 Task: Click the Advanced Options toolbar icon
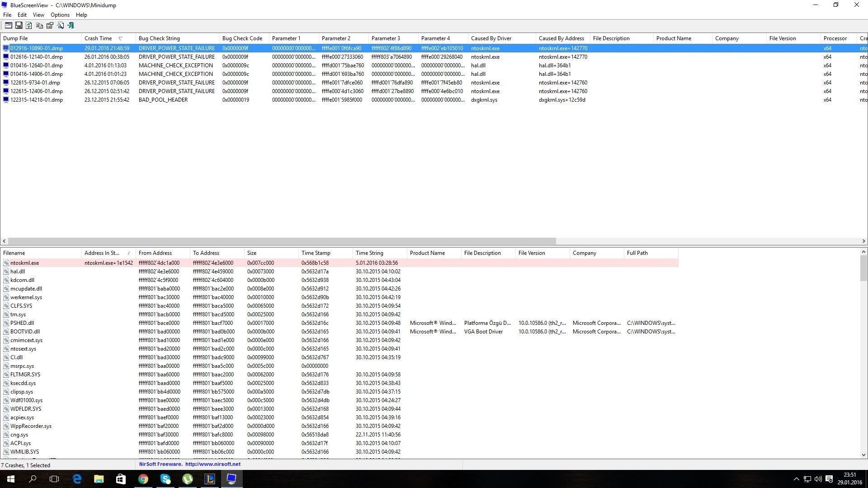click(x=8, y=26)
